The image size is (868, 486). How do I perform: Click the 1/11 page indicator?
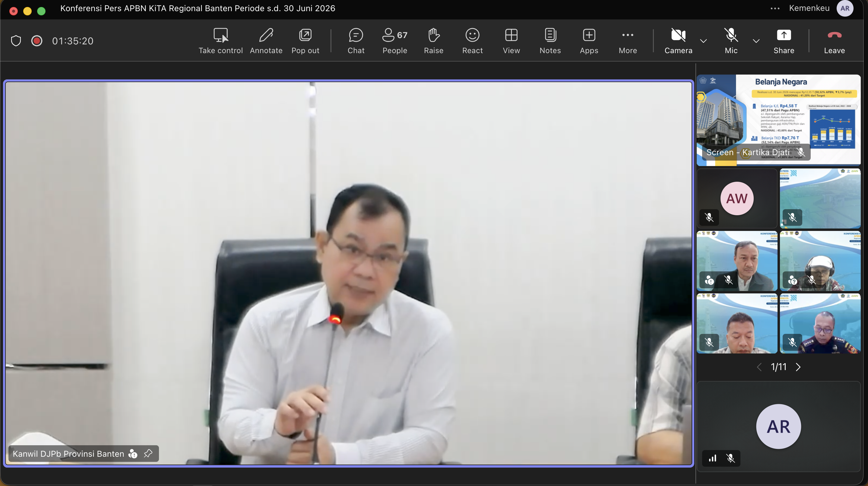pos(778,367)
